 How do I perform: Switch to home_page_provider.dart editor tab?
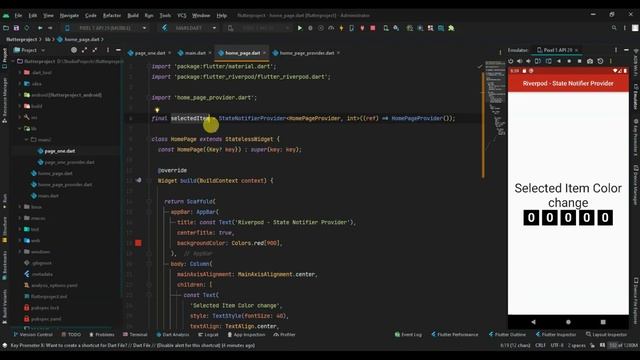coord(307,53)
